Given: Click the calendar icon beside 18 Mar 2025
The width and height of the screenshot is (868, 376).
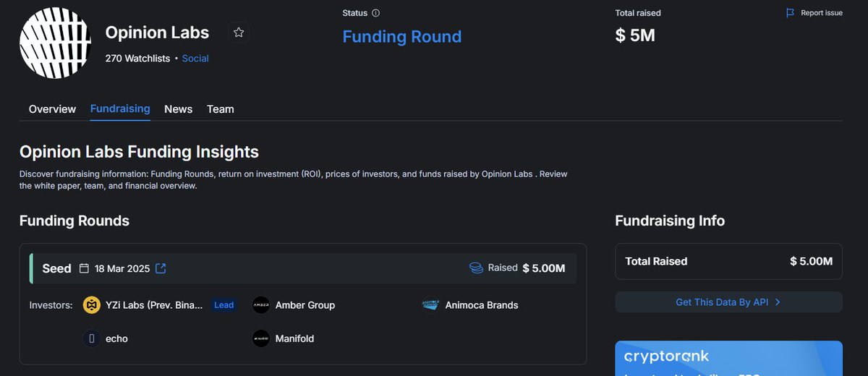Looking at the screenshot, I should (84, 269).
